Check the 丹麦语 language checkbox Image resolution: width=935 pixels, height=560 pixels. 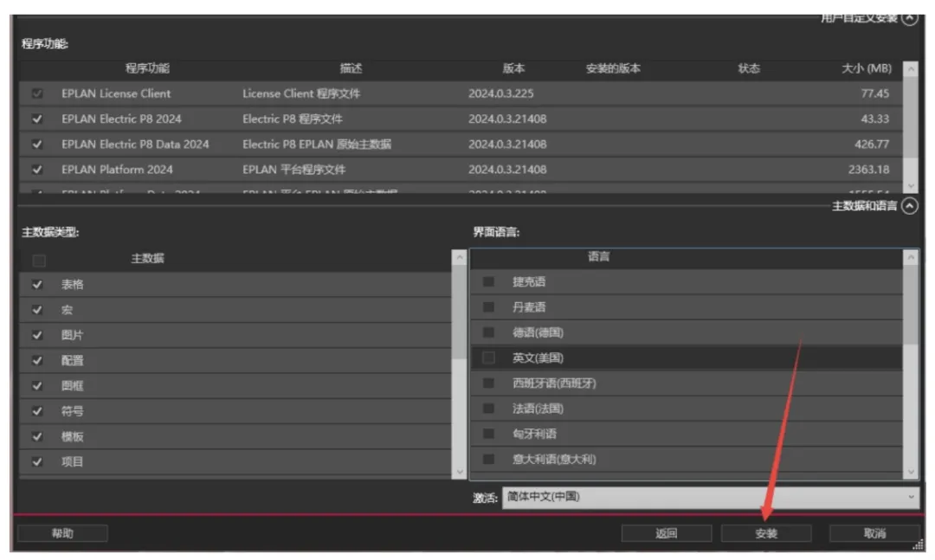click(x=488, y=307)
